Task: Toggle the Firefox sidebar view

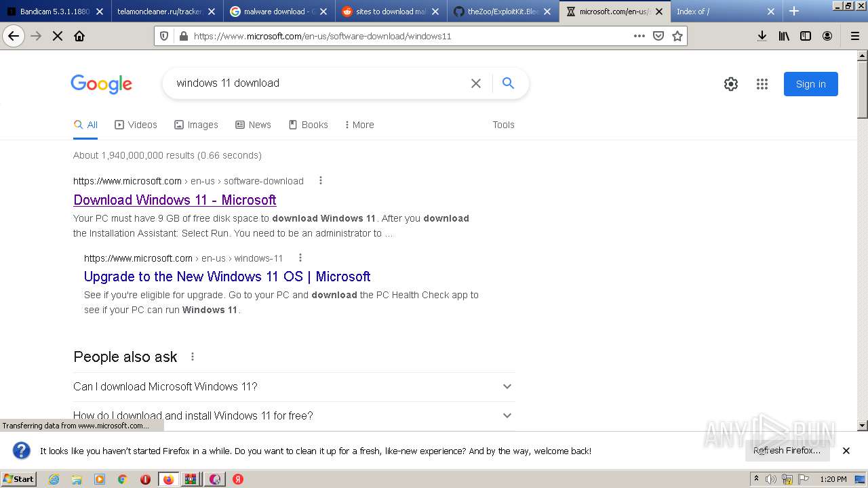Action: (x=806, y=36)
